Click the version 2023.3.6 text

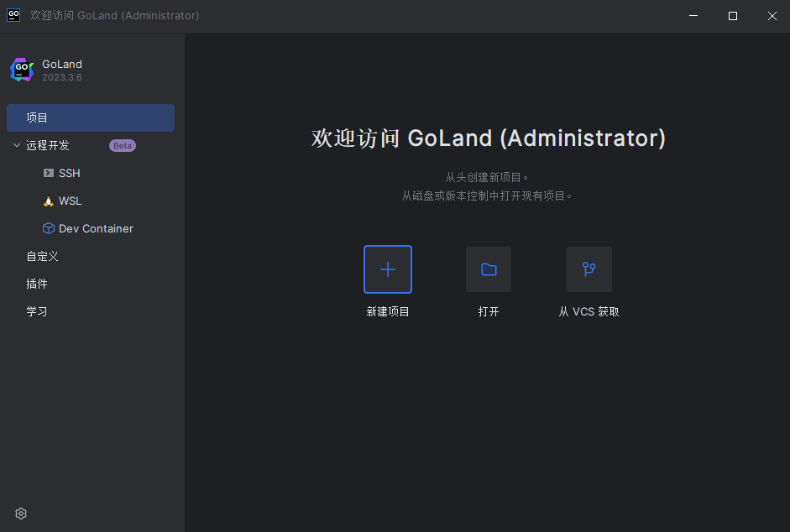pyautogui.click(x=62, y=77)
